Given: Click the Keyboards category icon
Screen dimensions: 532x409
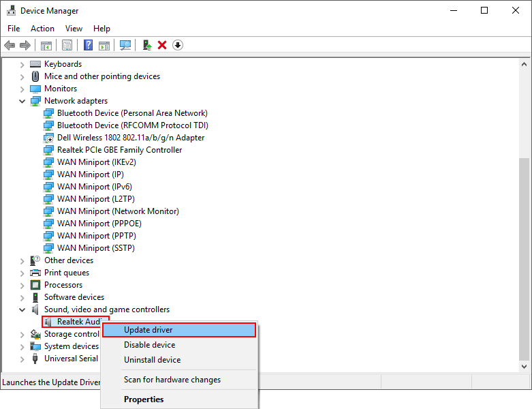Looking at the screenshot, I should pos(35,64).
